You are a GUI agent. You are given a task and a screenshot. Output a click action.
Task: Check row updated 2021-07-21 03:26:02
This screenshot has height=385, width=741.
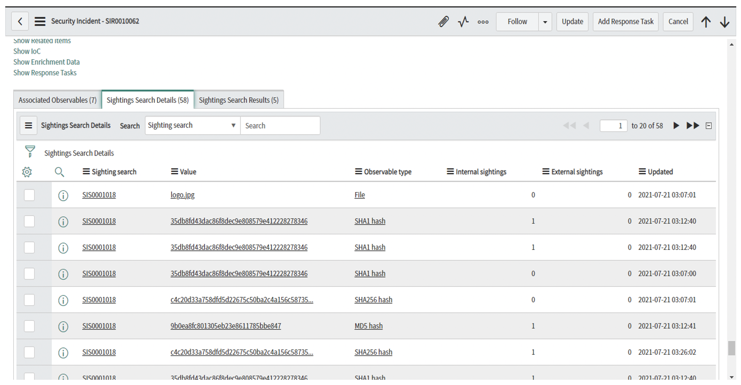(29, 352)
